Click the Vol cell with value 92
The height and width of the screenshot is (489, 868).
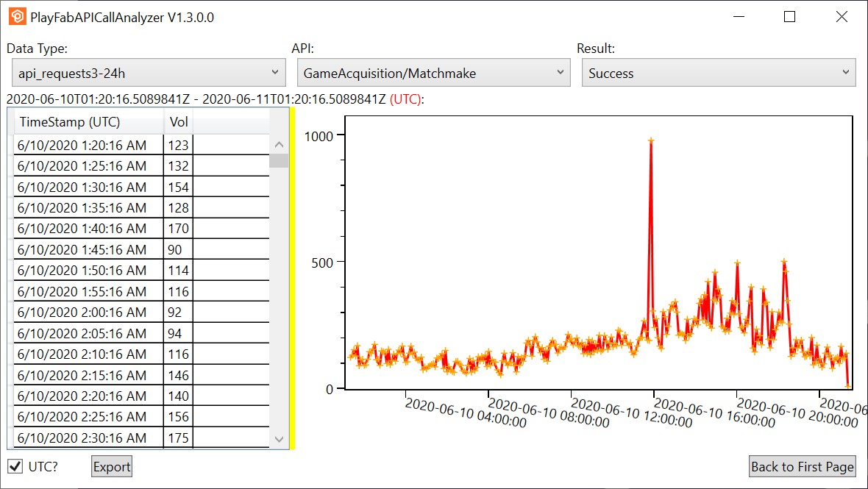[x=178, y=312]
